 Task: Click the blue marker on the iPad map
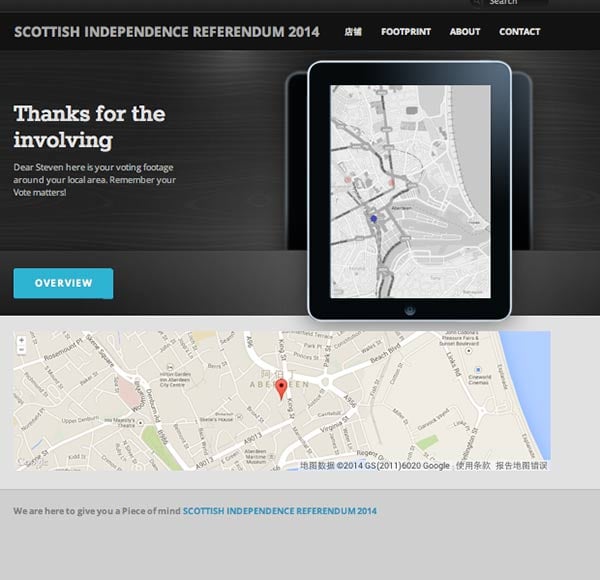(x=373, y=217)
